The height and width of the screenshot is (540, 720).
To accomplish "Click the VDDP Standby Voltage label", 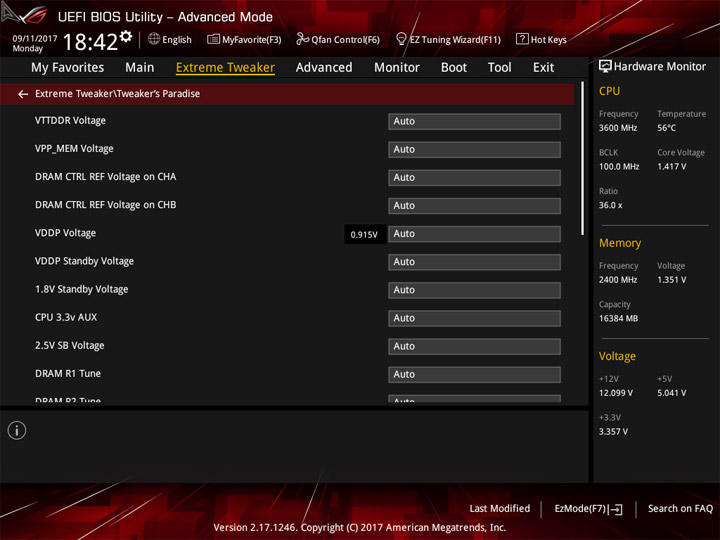I will click(x=84, y=261).
